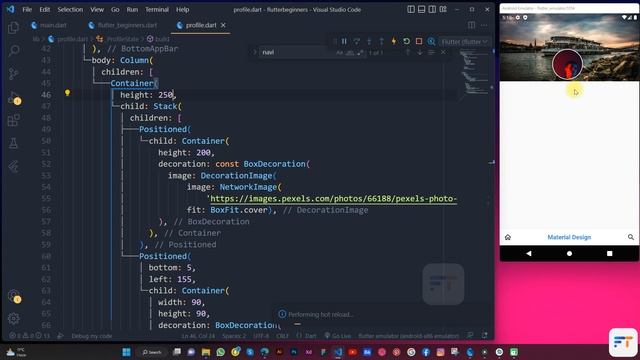Open the Selection menu

pyautogui.click(x=70, y=9)
